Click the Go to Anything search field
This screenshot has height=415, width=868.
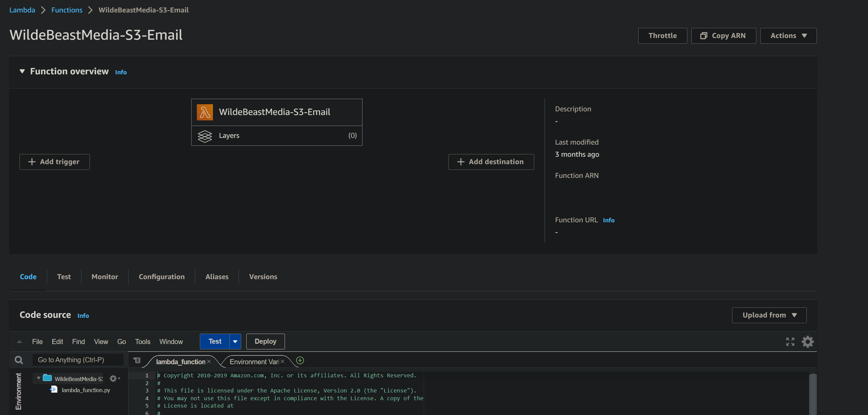(78, 360)
